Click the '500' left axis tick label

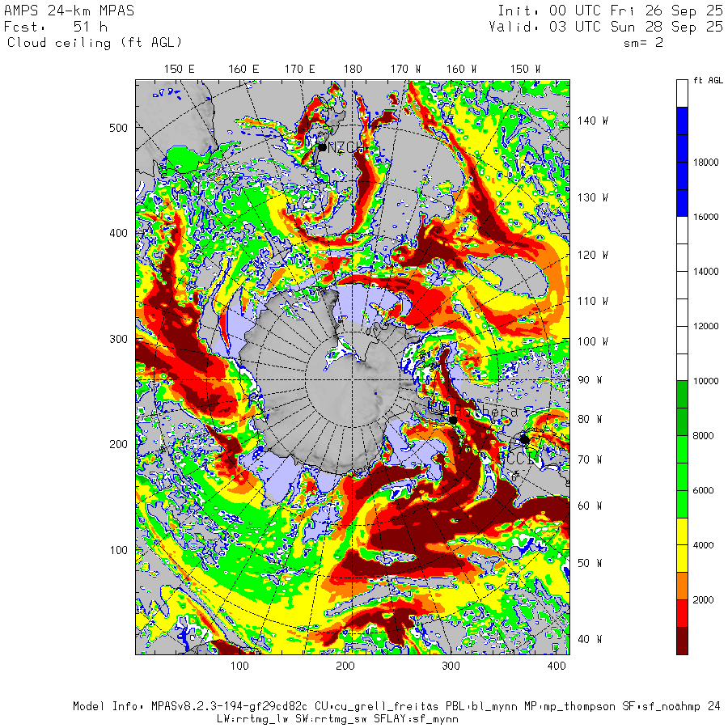click(x=118, y=128)
